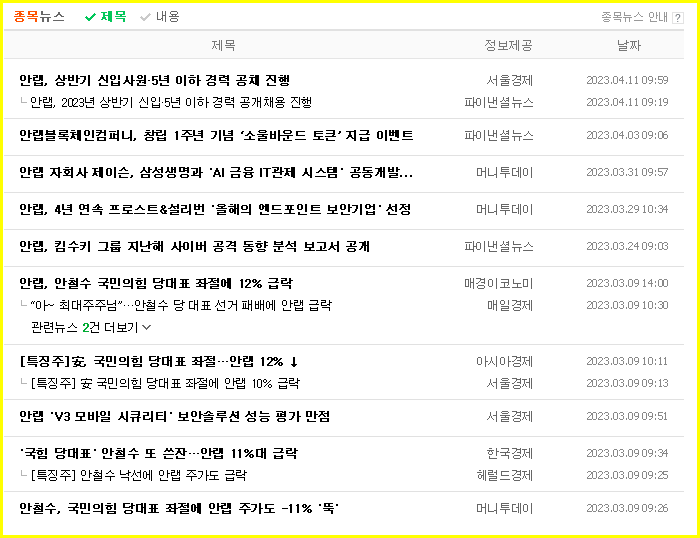Open related article "아~ 최대주주님" 안철수 당 대표 선거 패배
700x538 pixels.
pyautogui.click(x=181, y=306)
